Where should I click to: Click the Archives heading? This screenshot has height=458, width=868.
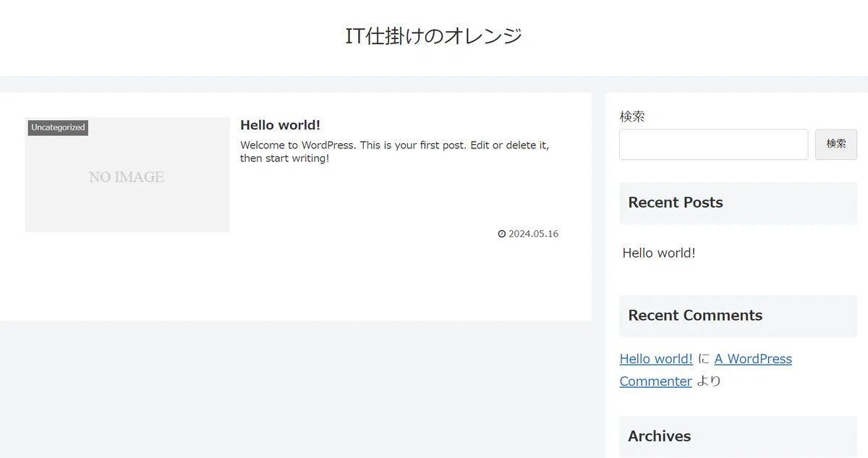point(659,436)
